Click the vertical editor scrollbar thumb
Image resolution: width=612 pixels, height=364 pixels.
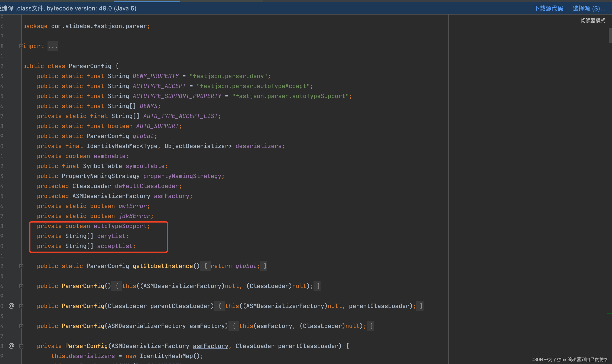[610, 35]
